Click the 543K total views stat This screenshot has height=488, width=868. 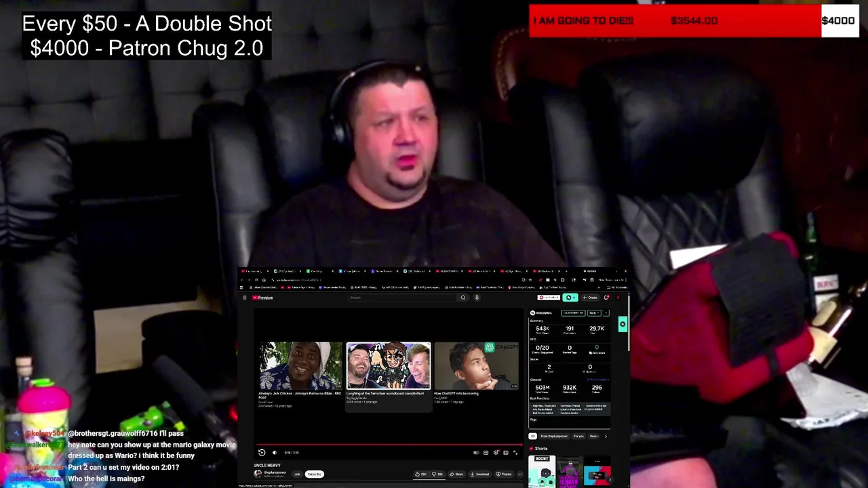(x=542, y=329)
